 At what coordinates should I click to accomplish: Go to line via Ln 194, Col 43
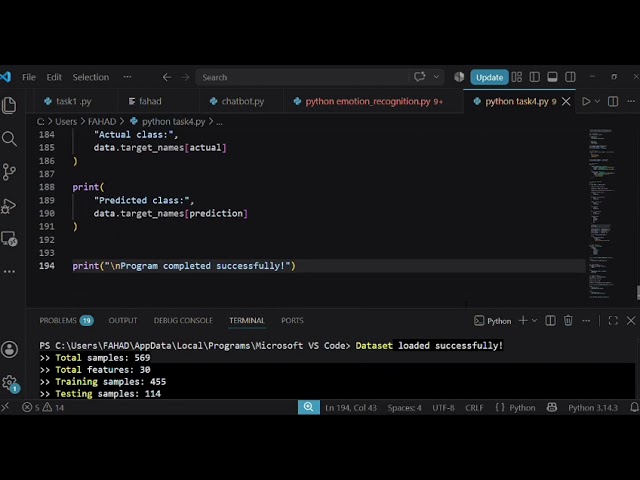[x=351, y=408]
